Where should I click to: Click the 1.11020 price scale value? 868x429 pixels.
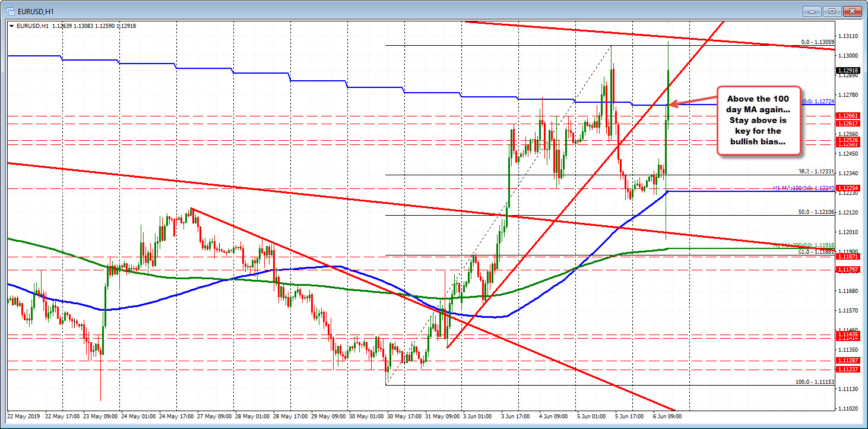(x=847, y=408)
